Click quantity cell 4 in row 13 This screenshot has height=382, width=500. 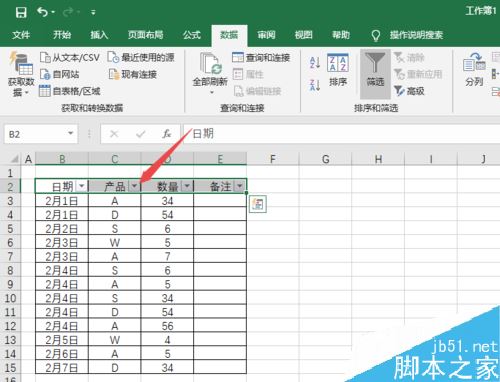click(x=167, y=340)
